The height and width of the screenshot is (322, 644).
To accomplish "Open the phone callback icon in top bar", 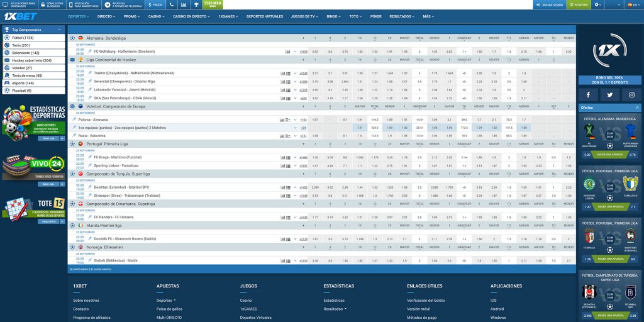I will pyautogui.click(x=171, y=4).
